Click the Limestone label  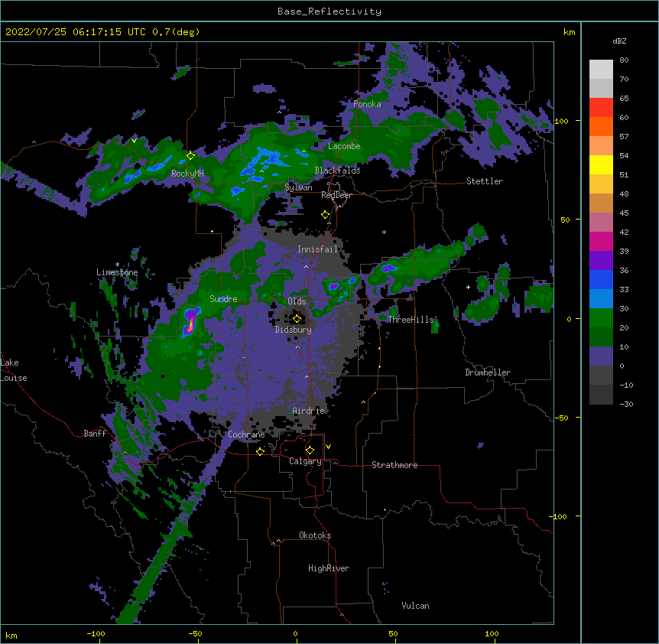pos(117,272)
